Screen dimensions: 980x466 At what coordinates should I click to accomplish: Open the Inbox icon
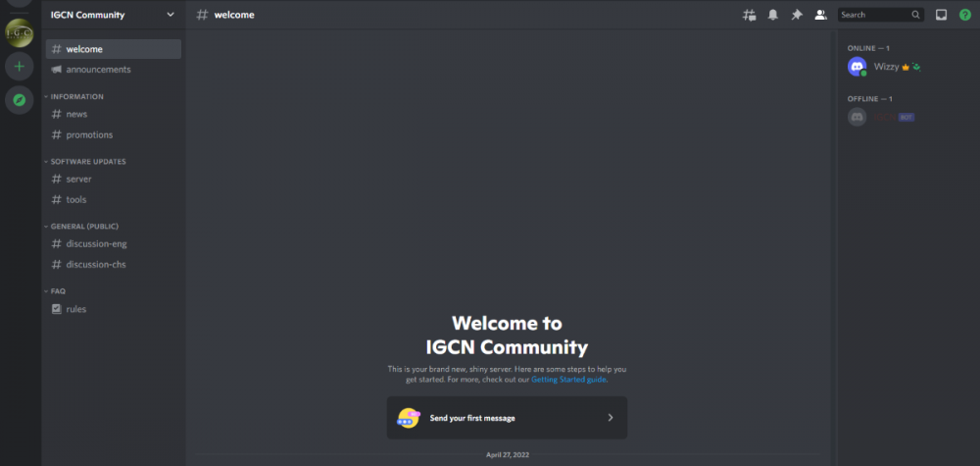tap(941, 15)
